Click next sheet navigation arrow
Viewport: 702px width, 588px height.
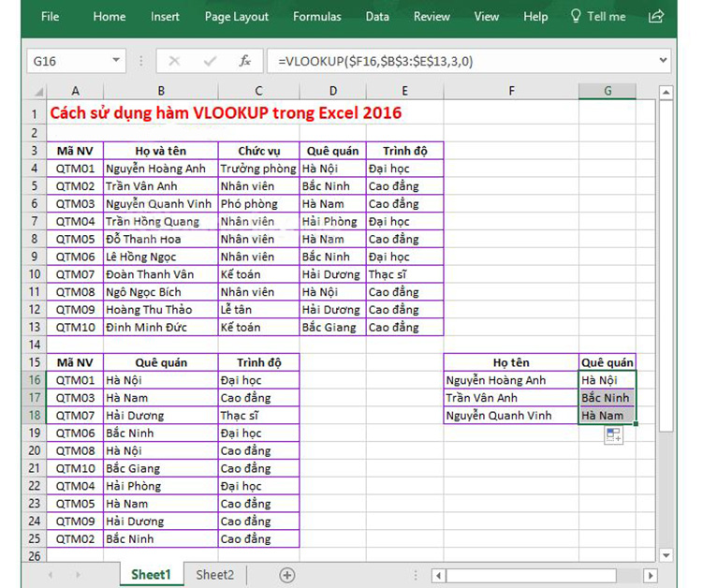[x=78, y=575]
